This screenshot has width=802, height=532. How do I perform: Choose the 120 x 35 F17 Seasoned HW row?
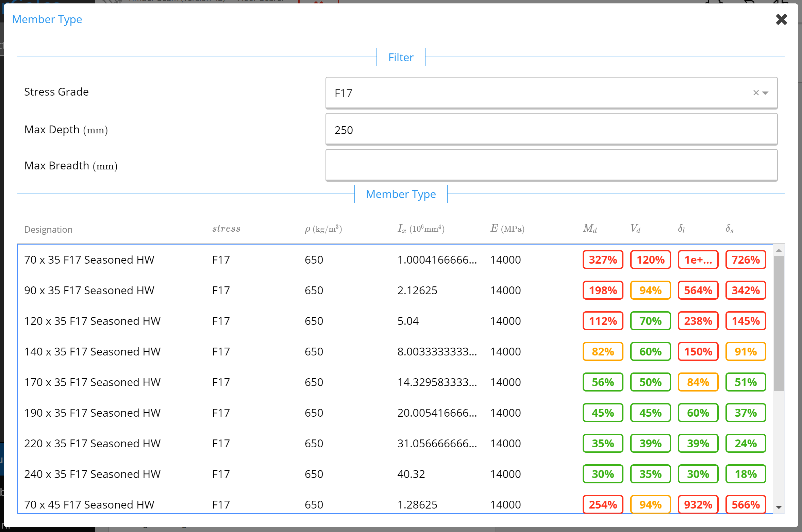(92, 321)
